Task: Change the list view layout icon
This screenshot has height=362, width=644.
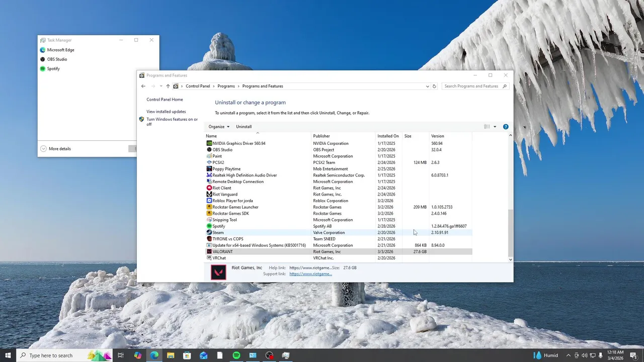Action: (487, 127)
